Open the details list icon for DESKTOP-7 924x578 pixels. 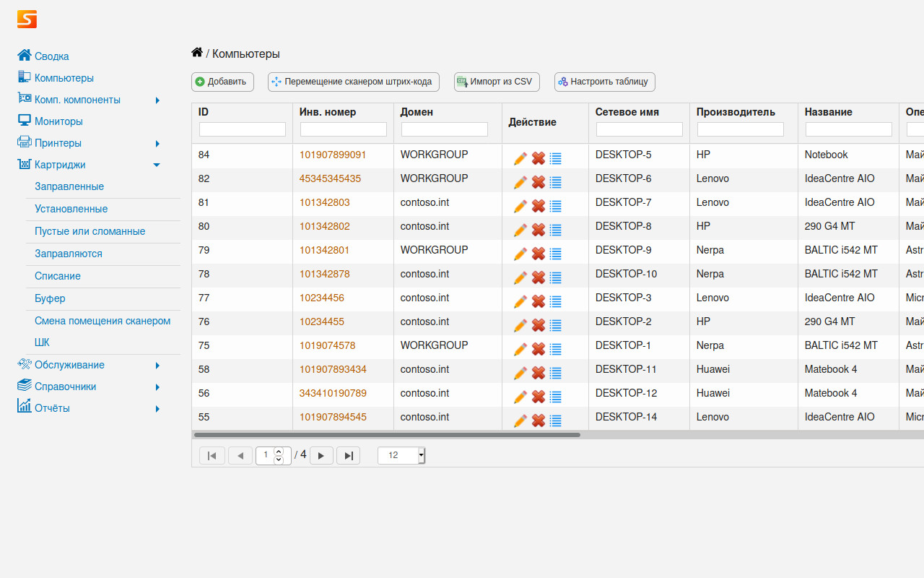coord(555,206)
